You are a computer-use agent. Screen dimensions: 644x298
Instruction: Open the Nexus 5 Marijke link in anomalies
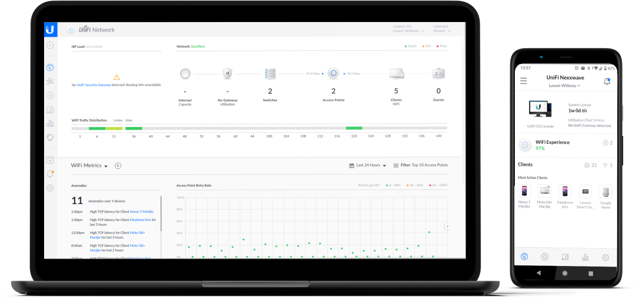point(142,211)
